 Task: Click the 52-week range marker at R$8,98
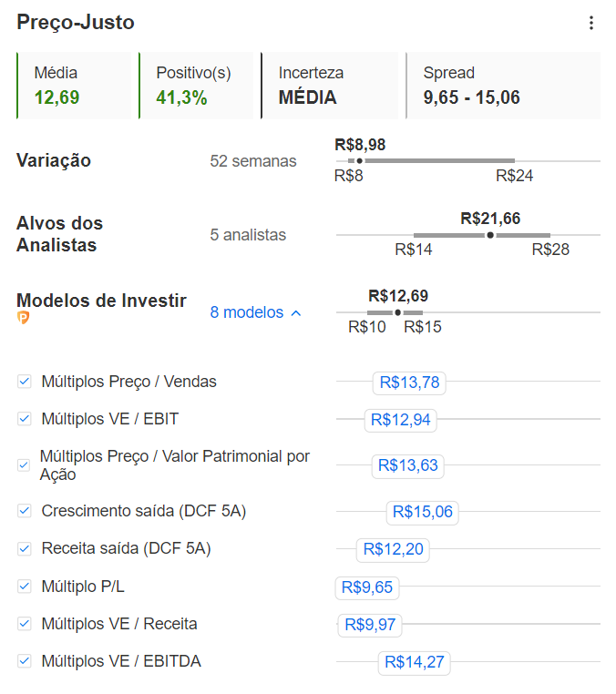click(x=360, y=161)
